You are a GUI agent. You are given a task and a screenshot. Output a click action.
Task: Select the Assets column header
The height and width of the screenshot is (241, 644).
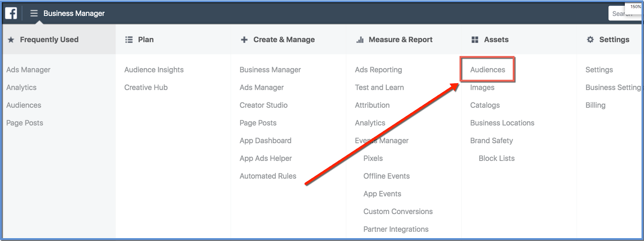point(496,39)
